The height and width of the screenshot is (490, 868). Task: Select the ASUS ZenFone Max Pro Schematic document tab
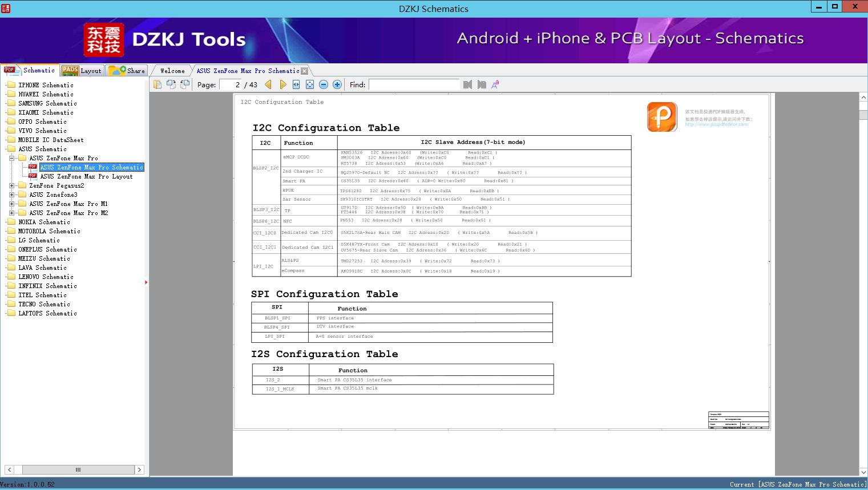pyautogui.click(x=248, y=71)
